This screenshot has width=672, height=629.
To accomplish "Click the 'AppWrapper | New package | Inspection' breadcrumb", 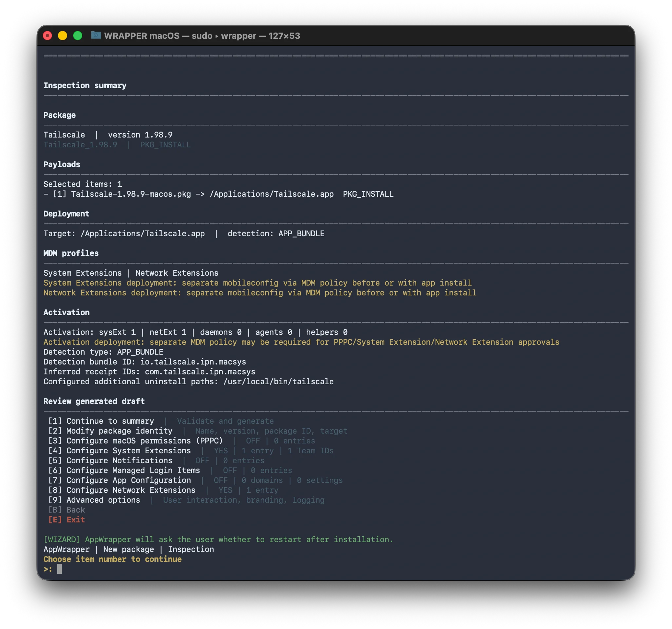I will (129, 550).
